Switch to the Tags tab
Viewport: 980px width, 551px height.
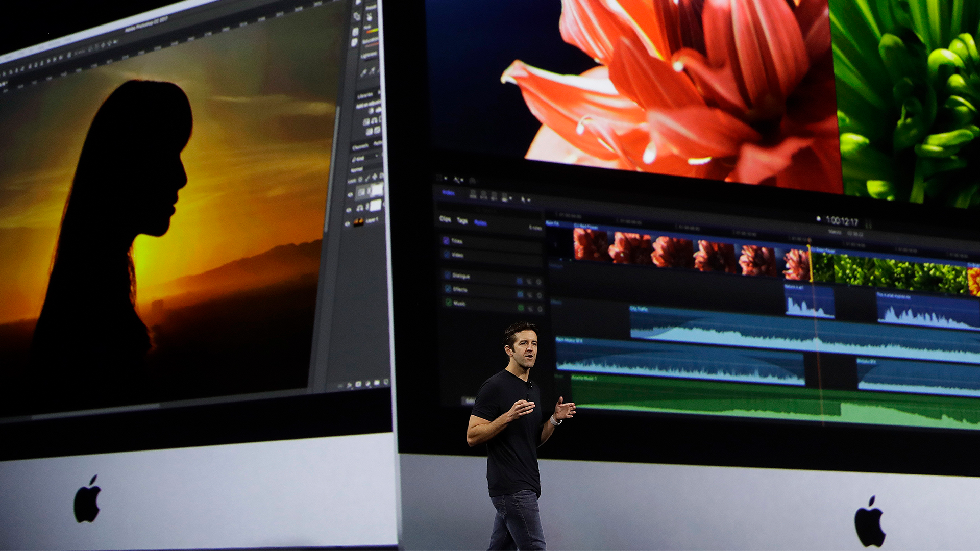click(x=462, y=220)
